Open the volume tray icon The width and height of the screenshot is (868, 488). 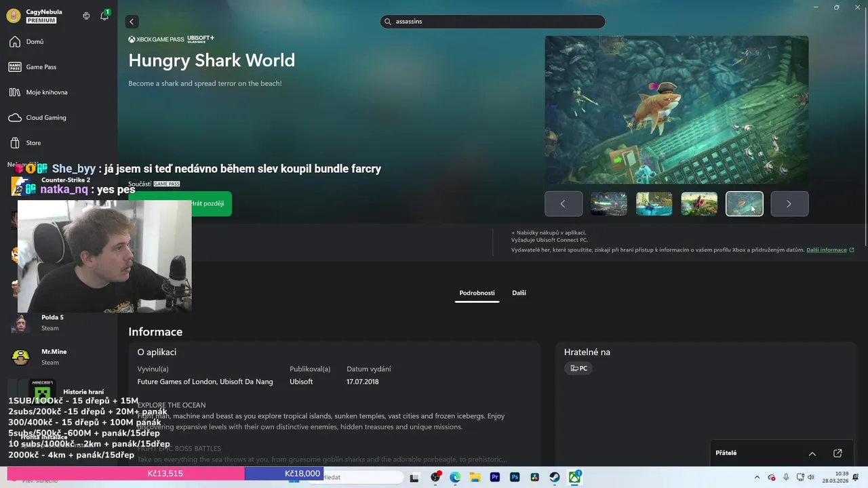click(811, 478)
